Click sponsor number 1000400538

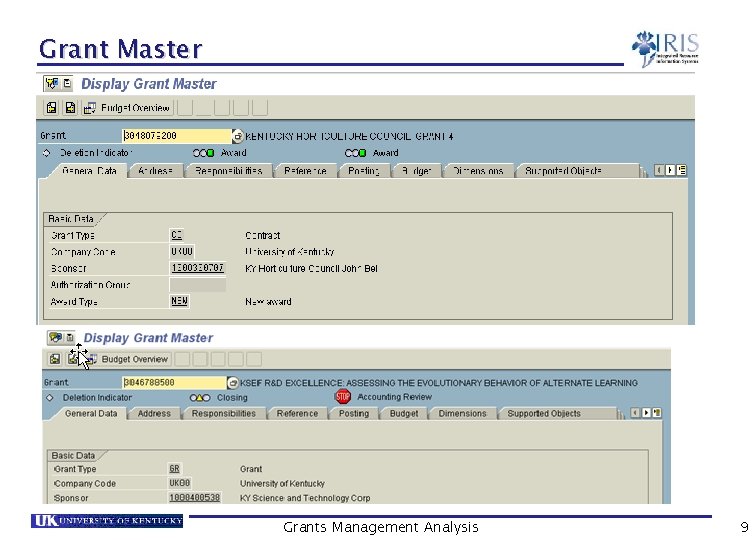coord(195,498)
